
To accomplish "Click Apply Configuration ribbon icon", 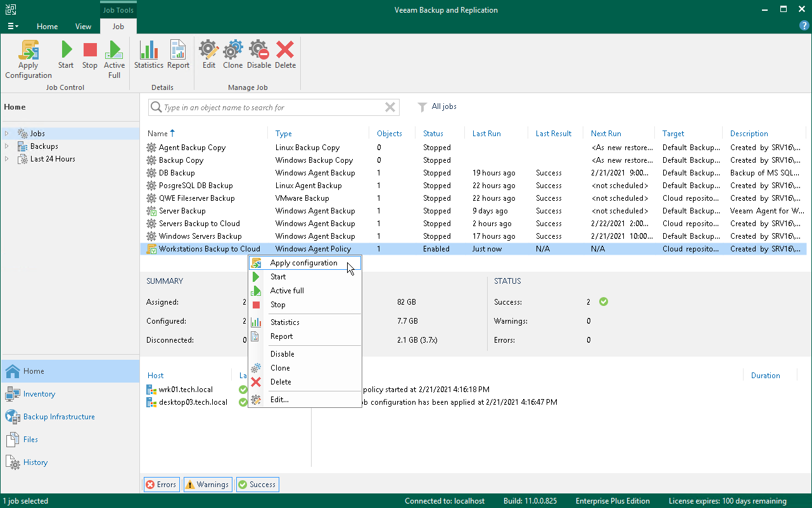I will (x=29, y=50).
